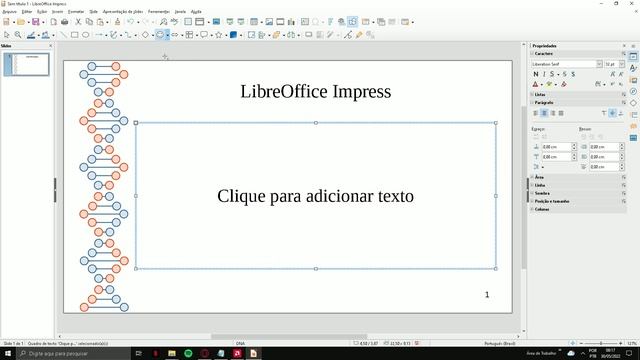Viewport: 640px width, 360px height.
Task: Expand the Linha section
Action: coord(532,185)
